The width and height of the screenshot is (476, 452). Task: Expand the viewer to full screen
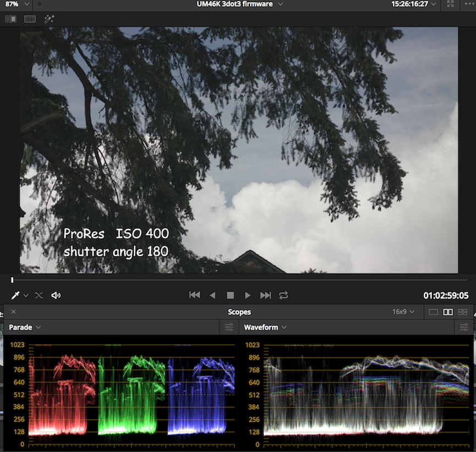(451, 4)
